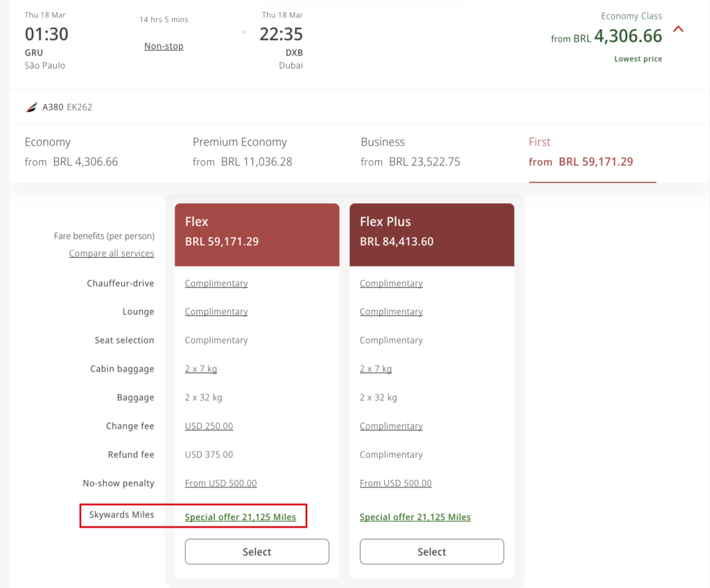This screenshot has height=588, width=710.
Task: Open Flex Plus no-show penalty From USD 500.00
Action: (396, 483)
